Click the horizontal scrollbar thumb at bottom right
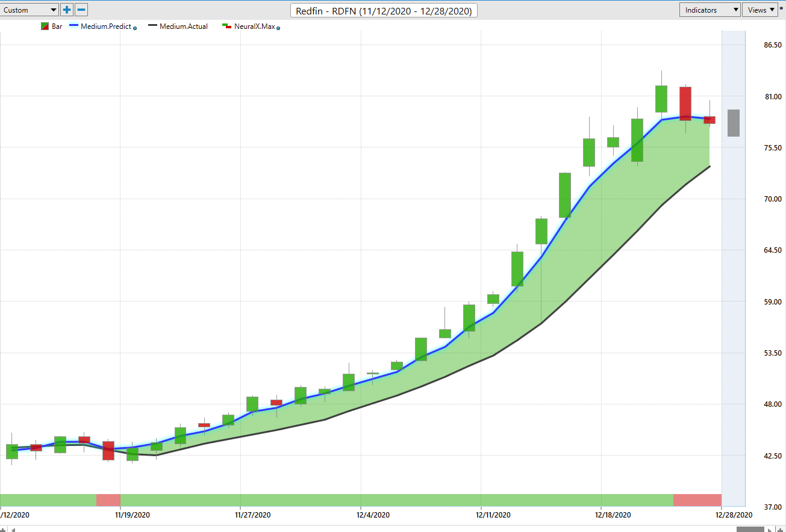The width and height of the screenshot is (786, 532). pyautogui.click(x=750, y=529)
